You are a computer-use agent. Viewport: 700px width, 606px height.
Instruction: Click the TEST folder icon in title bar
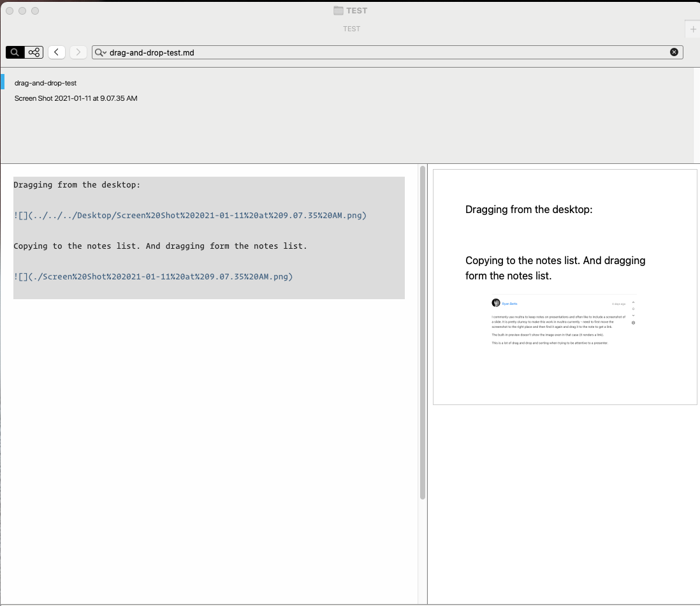point(338,11)
